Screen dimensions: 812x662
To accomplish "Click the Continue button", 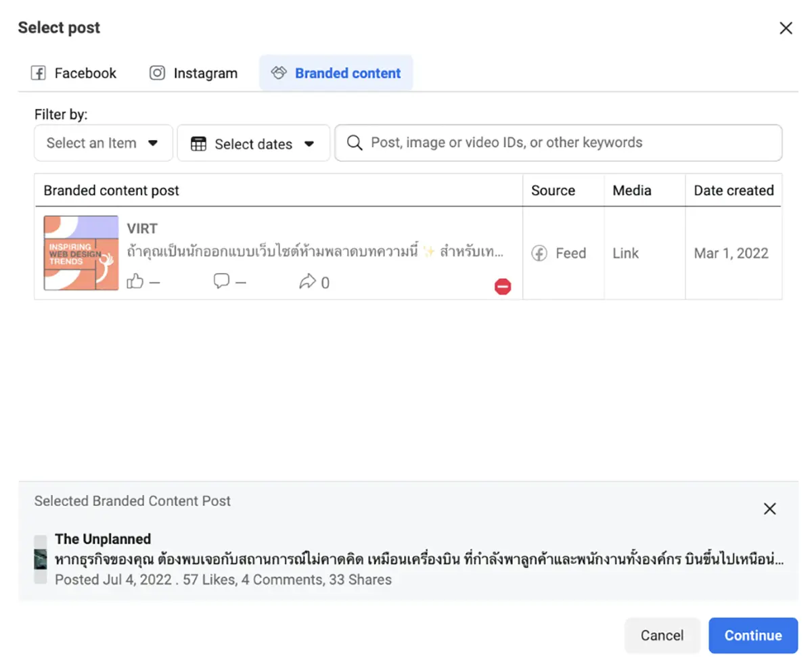I will tap(753, 635).
